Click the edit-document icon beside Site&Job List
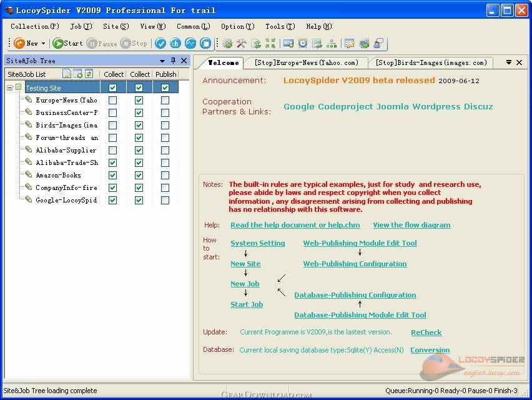This screenshot has height=400, width=532. pos(67,74)
